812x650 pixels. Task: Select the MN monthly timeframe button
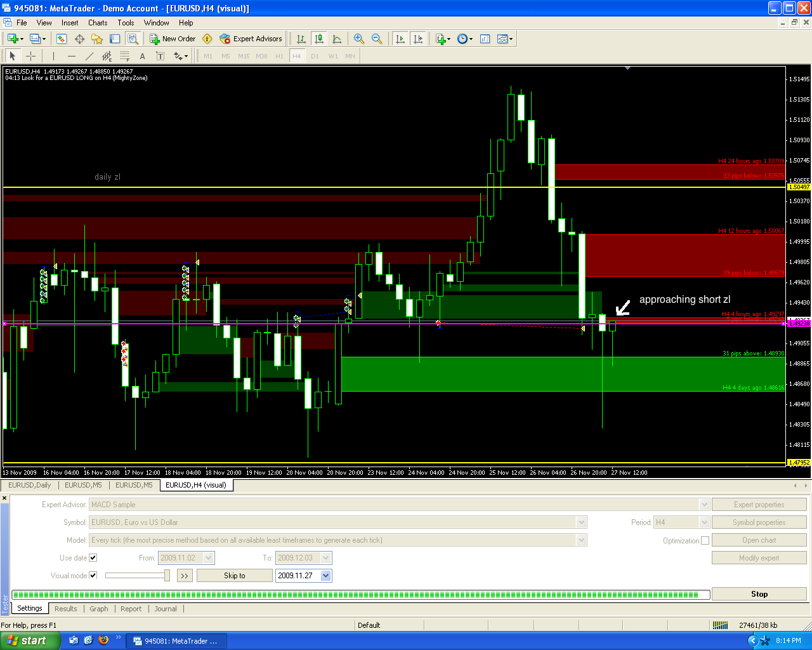click(x=350, y=56)
